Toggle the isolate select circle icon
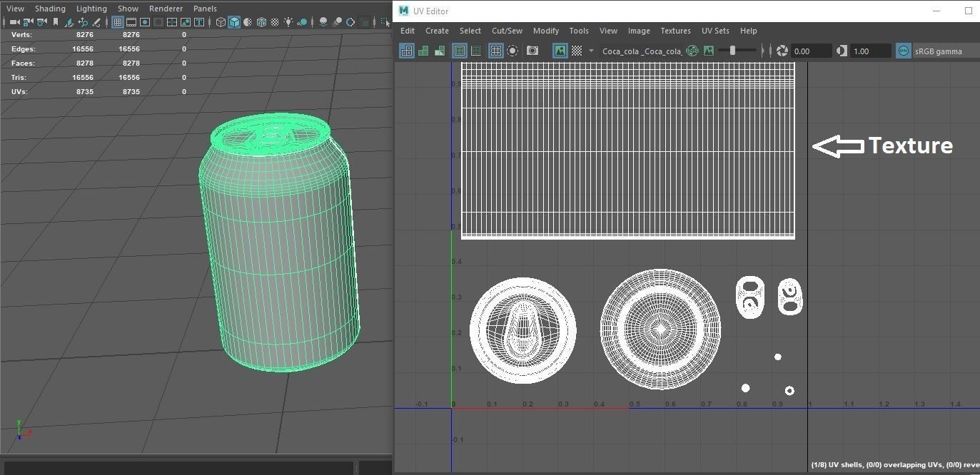 (512, 51)
